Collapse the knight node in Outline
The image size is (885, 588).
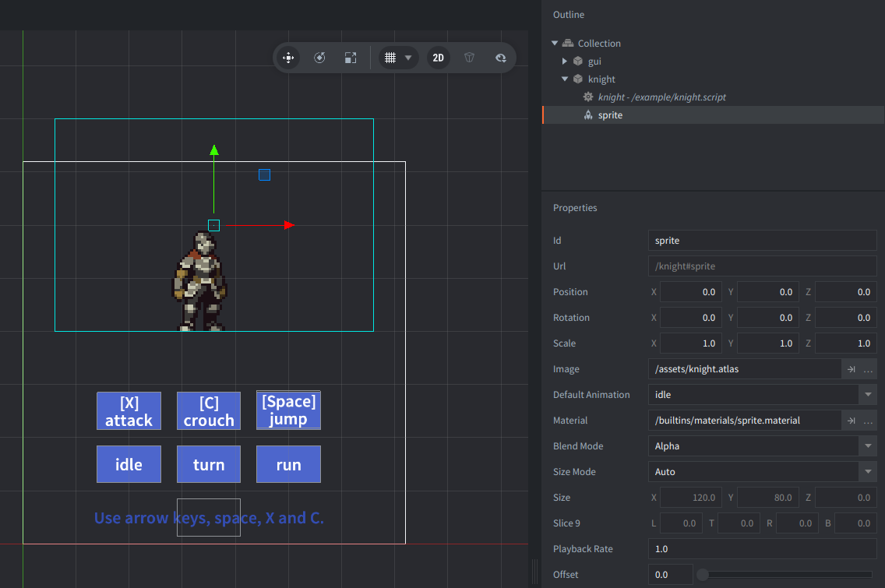click(x=565, y=79)
